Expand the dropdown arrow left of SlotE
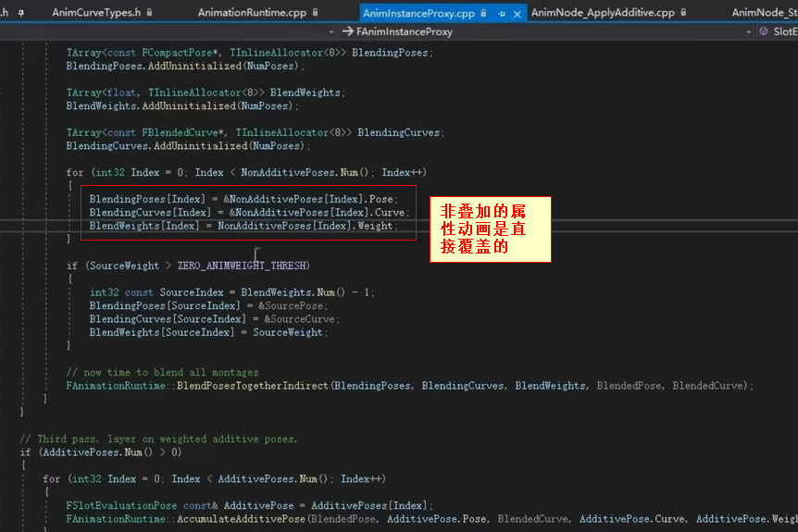Image resolution: width=798 pixels, height=532 pixels. point(748,31)
